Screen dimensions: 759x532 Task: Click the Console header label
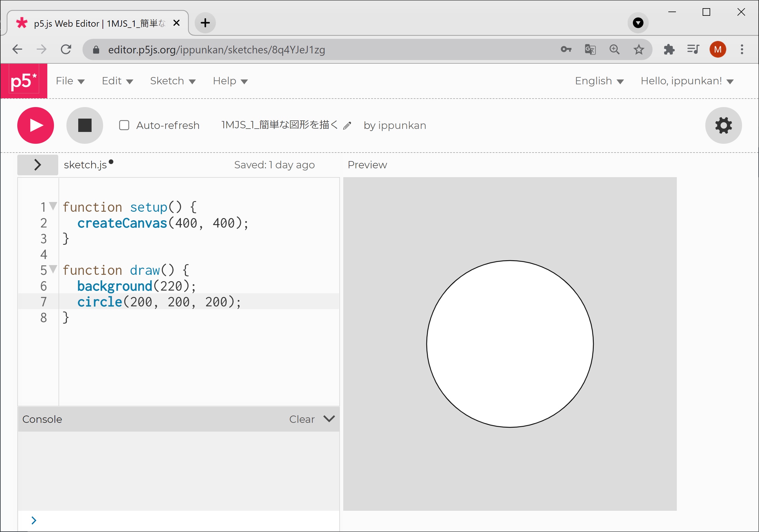coord(42,419)
